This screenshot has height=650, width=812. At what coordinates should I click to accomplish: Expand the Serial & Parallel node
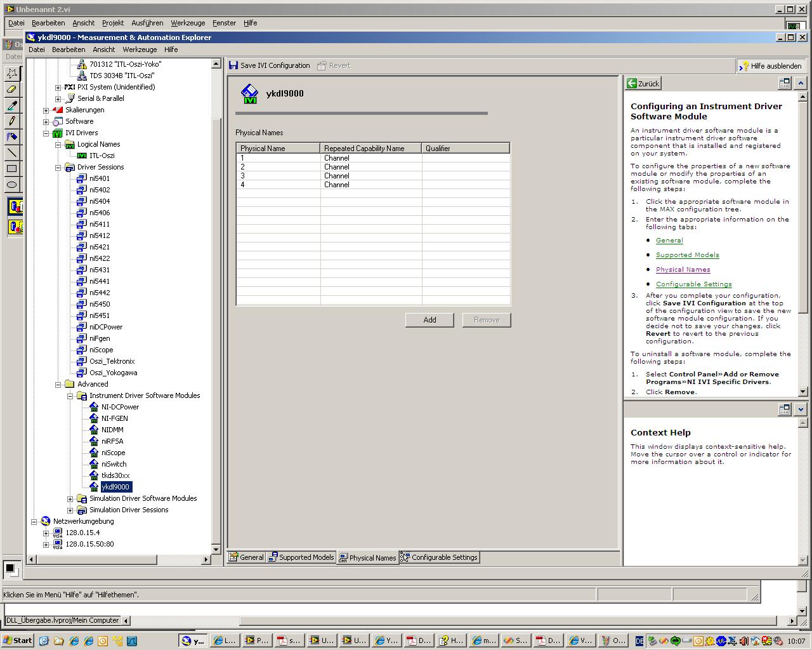(58, 99)
